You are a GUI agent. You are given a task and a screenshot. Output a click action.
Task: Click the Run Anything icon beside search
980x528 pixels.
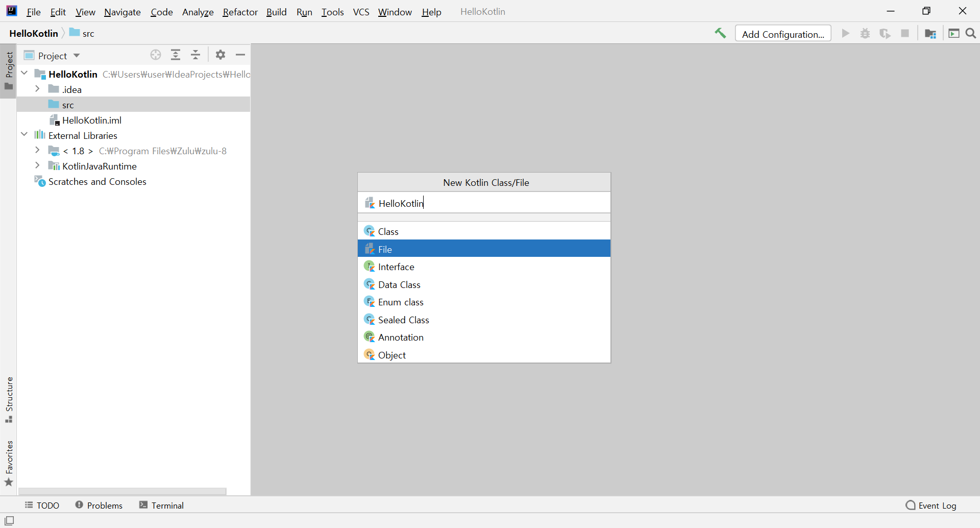click(x=954, y=34)
